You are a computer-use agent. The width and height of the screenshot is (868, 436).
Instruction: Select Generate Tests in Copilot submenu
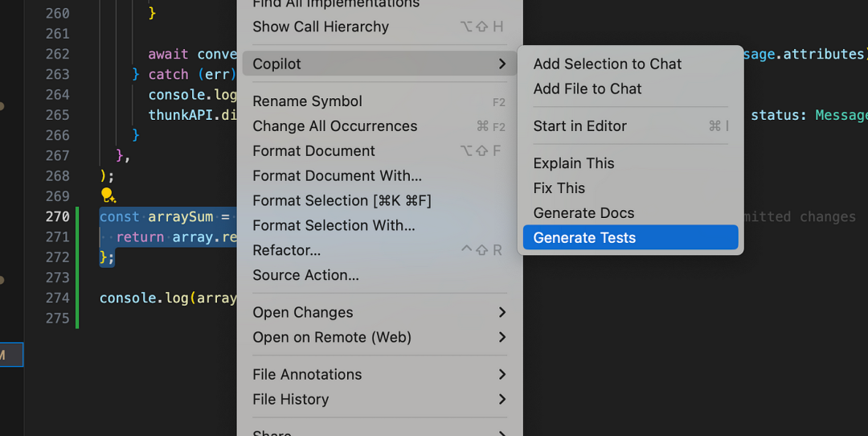point(584,237)
